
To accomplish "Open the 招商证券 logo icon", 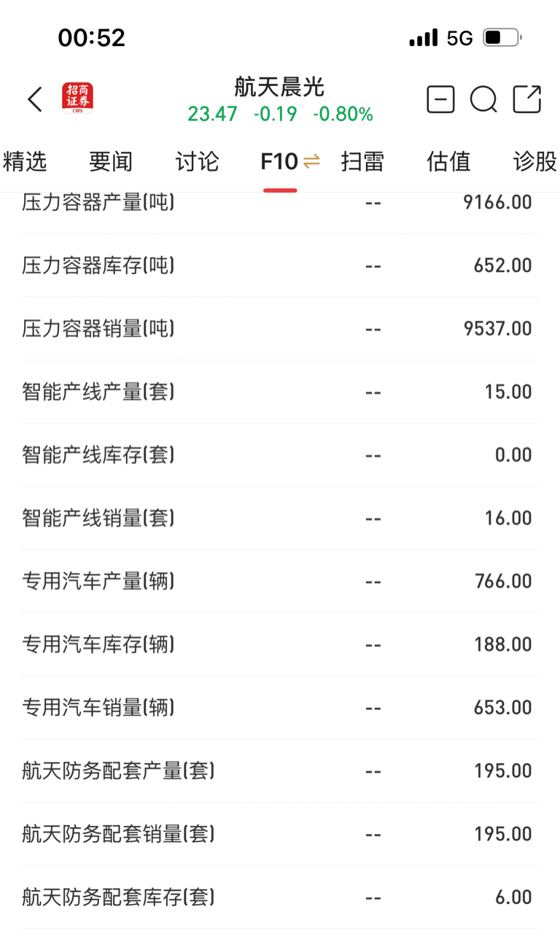I will tap(77, 98).
